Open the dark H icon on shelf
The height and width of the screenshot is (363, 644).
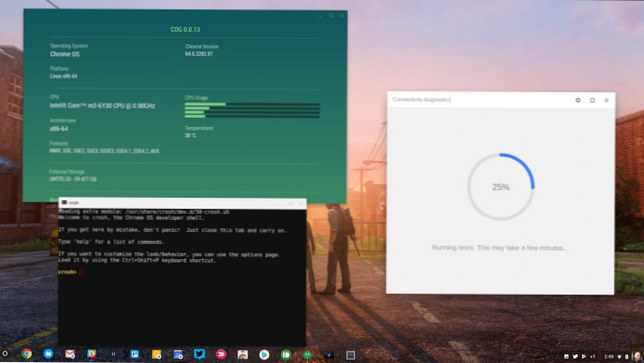coord(113,354)
